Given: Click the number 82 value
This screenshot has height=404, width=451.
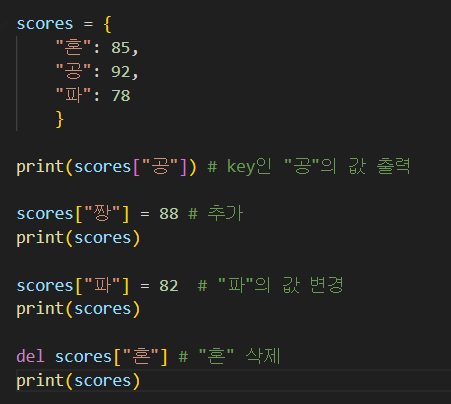Looking at the screenshot, I should [x=169, y=286].
